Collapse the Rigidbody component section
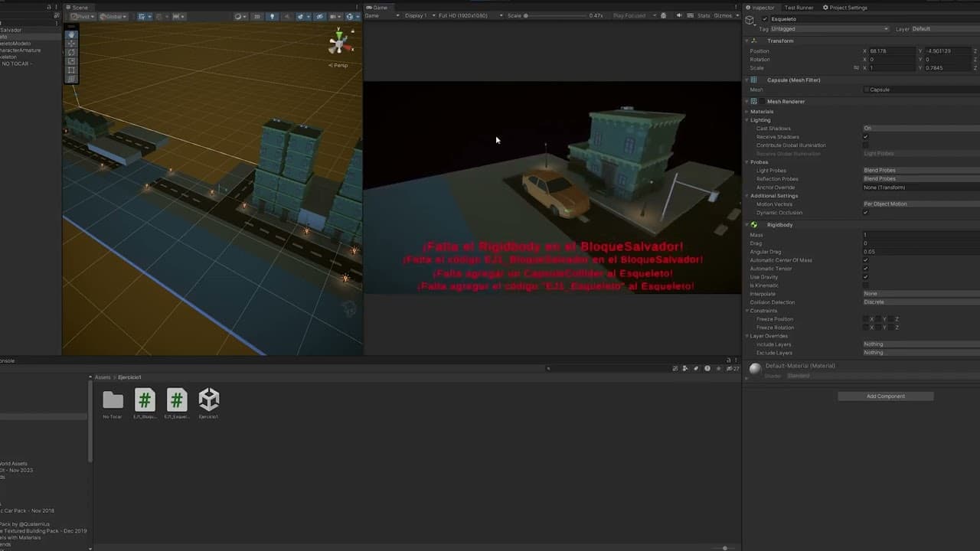Screen dimensions: 980x551 coord(746,225)
